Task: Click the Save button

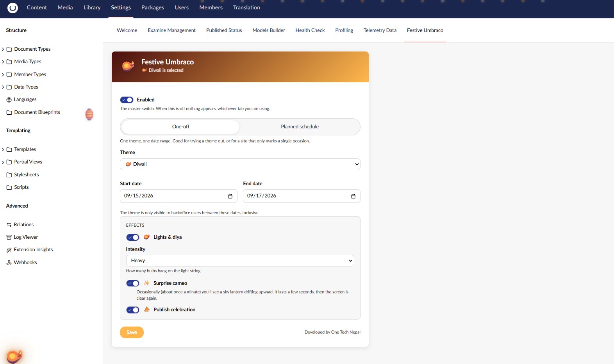Action: (x=132, y=332)
